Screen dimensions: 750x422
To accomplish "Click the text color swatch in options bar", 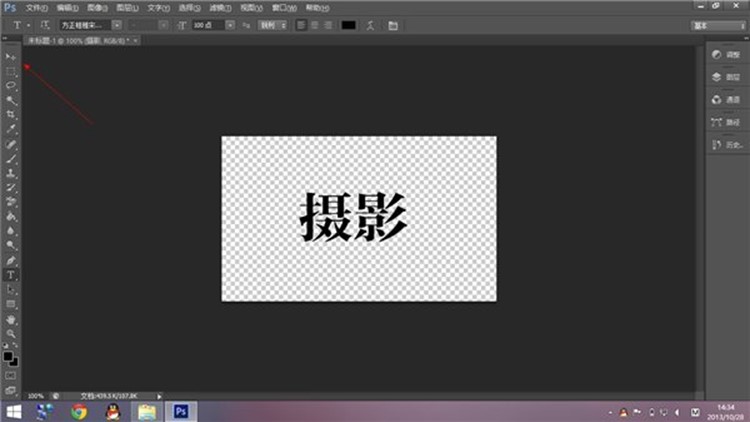I will 348,23.
